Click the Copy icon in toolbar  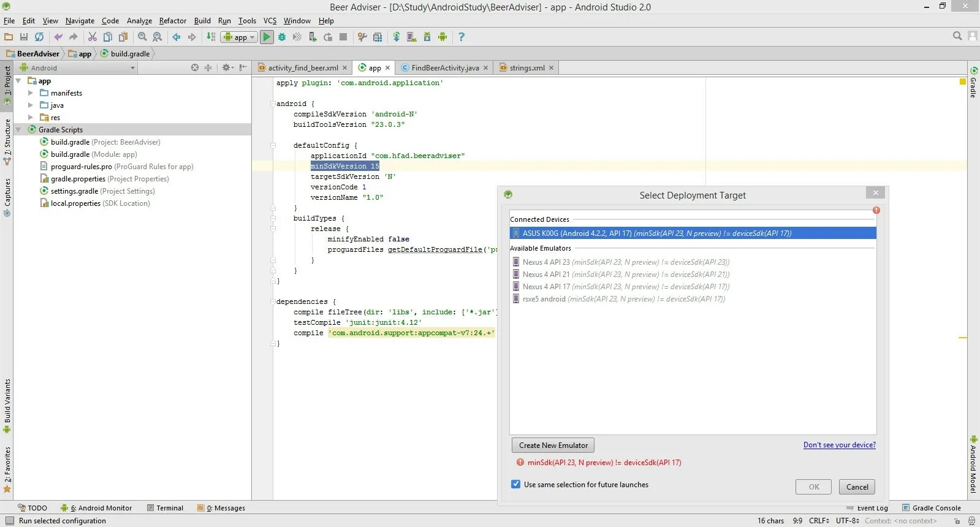108,37
